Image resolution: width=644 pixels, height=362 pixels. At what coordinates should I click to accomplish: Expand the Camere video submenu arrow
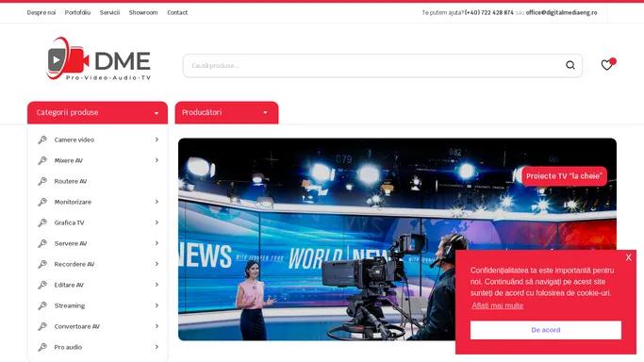click(157, 140)
